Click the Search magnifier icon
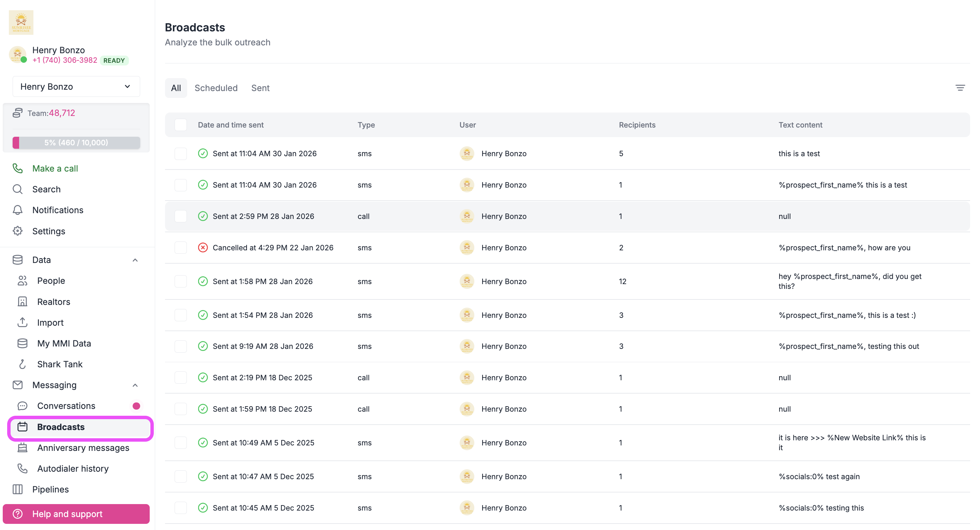Screen dimensions: 980x530 [17, 189]
